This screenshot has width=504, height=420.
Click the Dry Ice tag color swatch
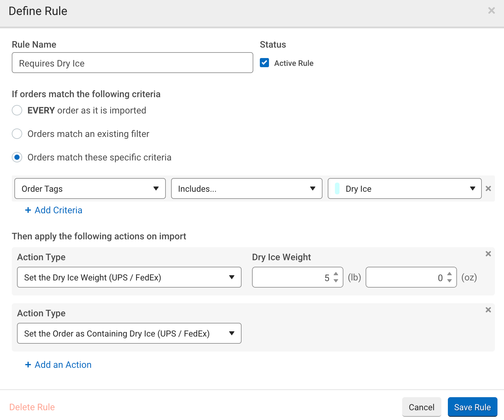coord(337,188)
